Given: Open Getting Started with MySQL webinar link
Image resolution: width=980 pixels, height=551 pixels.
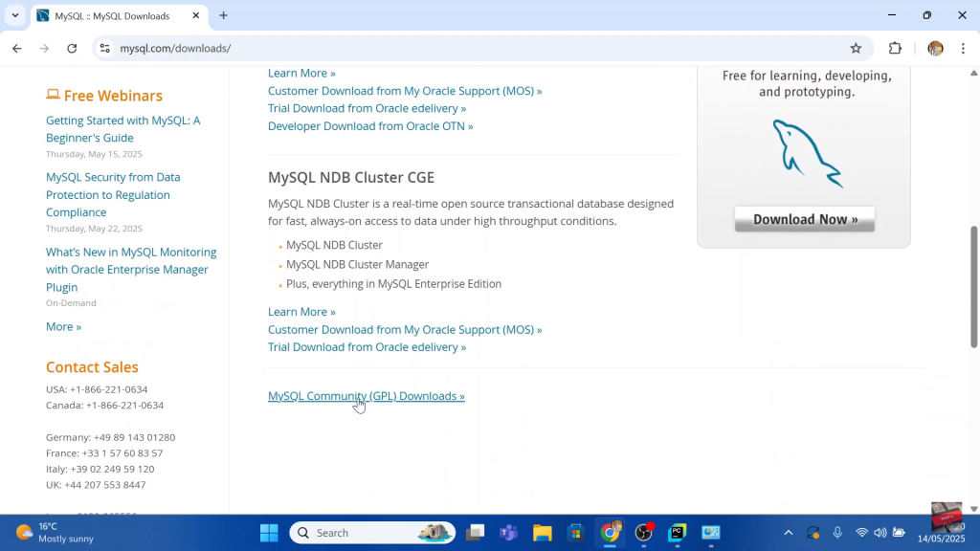Looking at the screenshot, I should coord(123,129).
